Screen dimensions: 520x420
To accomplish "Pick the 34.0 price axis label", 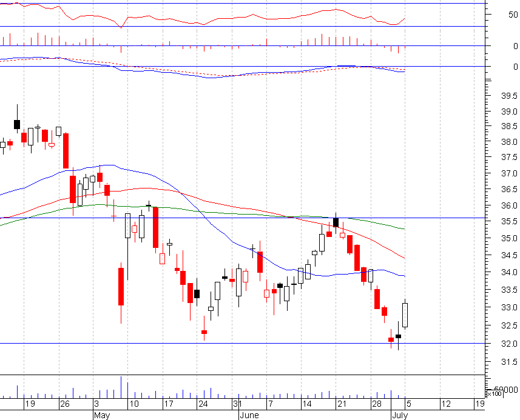I will [x=509, y=272].
